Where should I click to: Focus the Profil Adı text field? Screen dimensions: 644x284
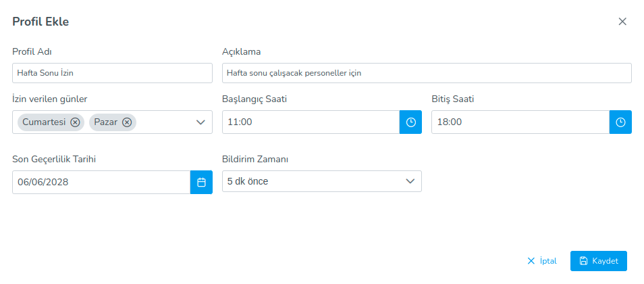point(112,73)
